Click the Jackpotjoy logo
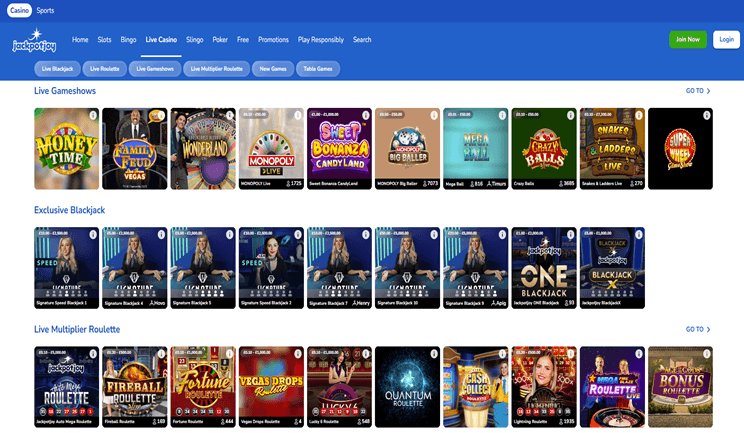 [34, 41]
